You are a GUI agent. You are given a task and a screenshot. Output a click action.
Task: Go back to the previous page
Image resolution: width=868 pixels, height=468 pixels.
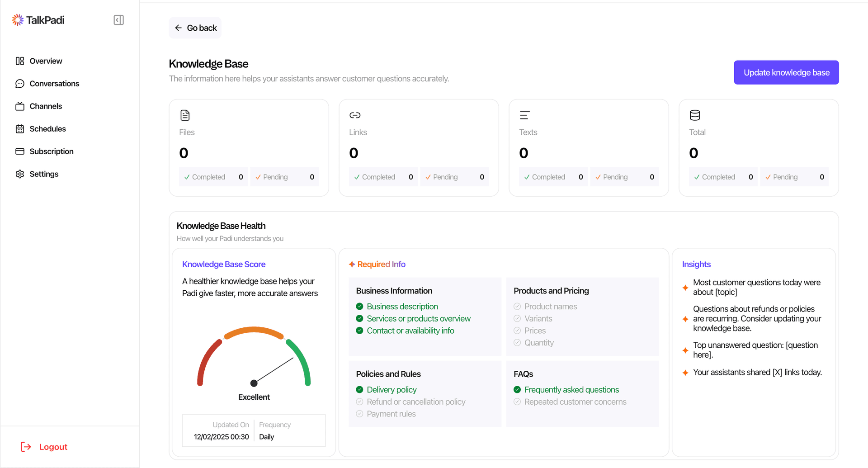click(x=195, y=28)
